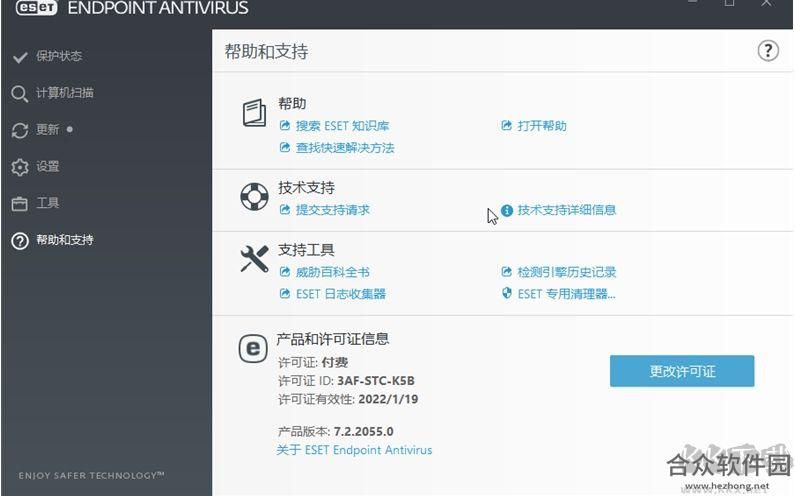The image size is (795, 496).
Task: Open the 检测引擎历史记录 link
Action: pos(566,272)
